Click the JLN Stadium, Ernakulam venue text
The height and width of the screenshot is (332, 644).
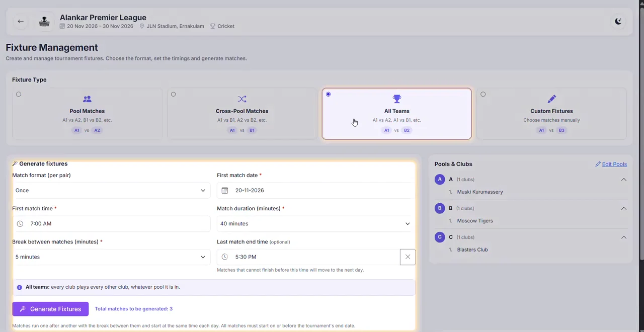coord(175,26)
